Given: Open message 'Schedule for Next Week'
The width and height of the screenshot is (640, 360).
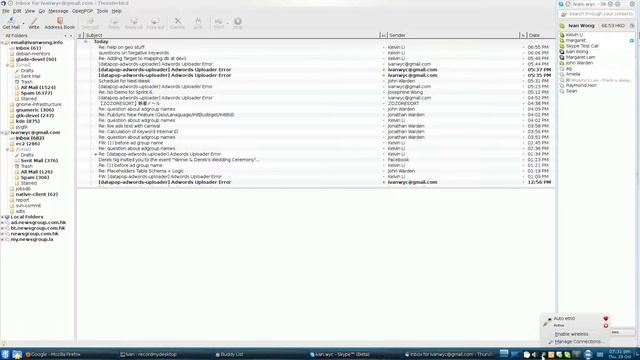Looking at the screenshot, I should (124, 81).
